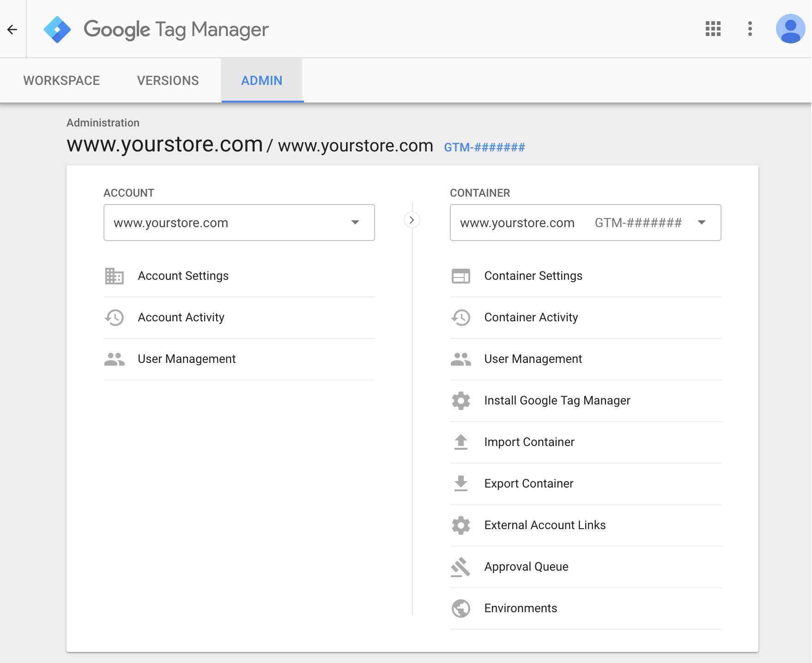Open Account Settings
Viewport: 812px width, 663px height.
[239, 276]
